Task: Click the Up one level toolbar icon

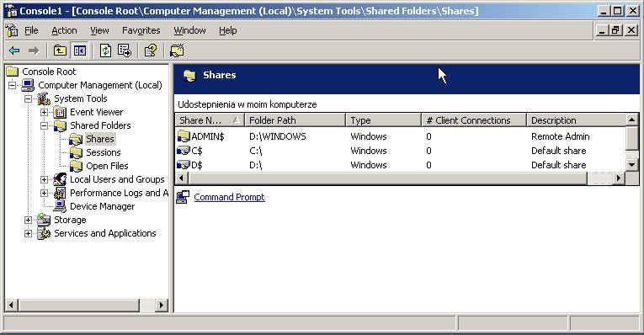Action: pos(60,51)
